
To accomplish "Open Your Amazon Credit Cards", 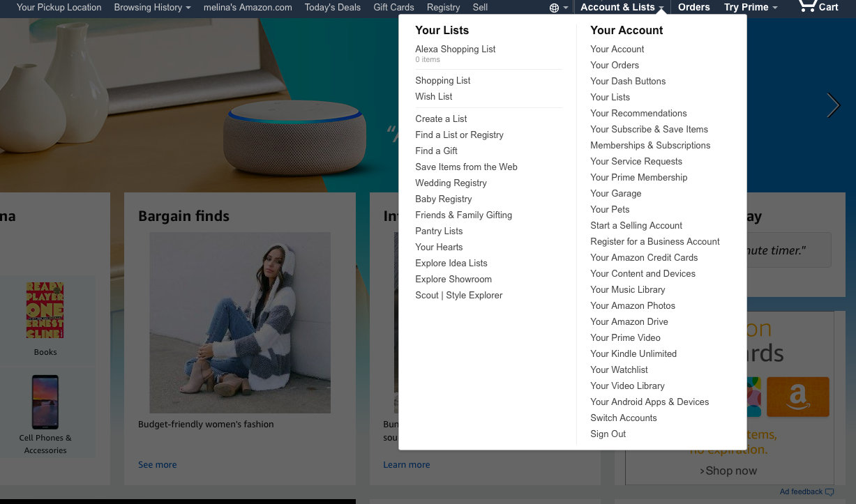I will 644,257.
